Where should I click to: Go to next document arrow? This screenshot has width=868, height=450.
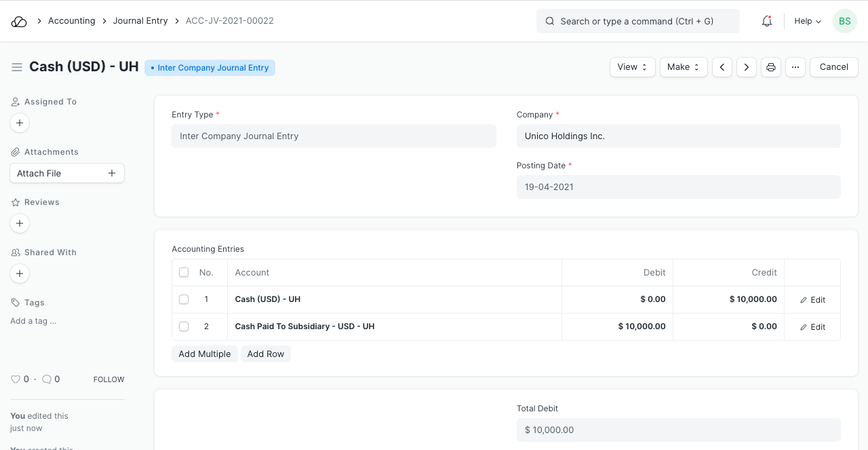pyautogui.click(x=747, y=67)
